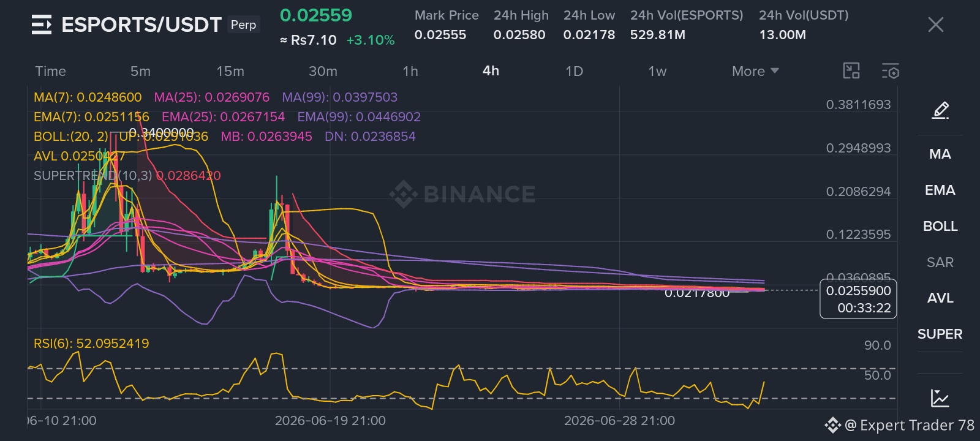Image resolution: width=980 pixels, height=441 pixels.
Task: Click the BOLL MB 0.0263945 label
Action: [x=266, y=137]
